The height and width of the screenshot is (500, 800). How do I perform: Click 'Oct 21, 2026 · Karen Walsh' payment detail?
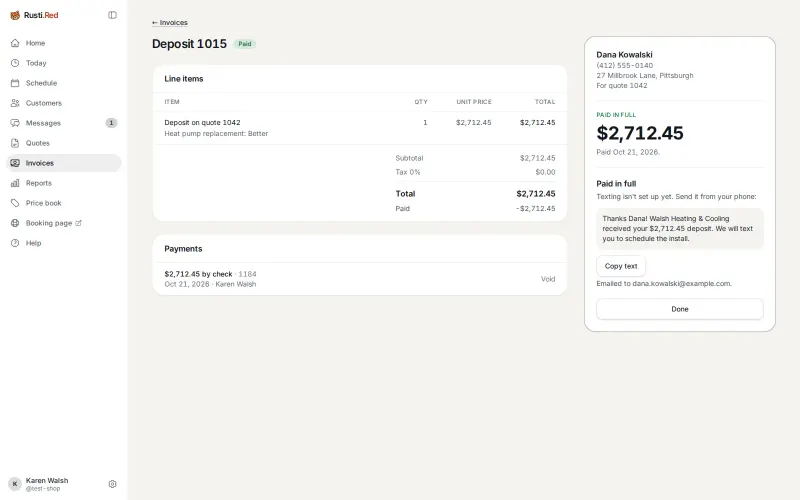point(210,284)
